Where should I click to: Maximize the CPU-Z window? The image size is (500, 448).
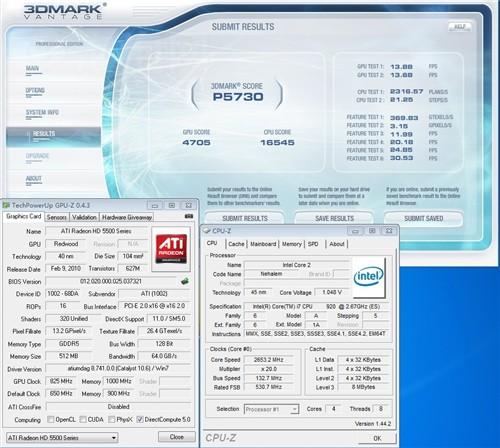[x=372, y=231]
